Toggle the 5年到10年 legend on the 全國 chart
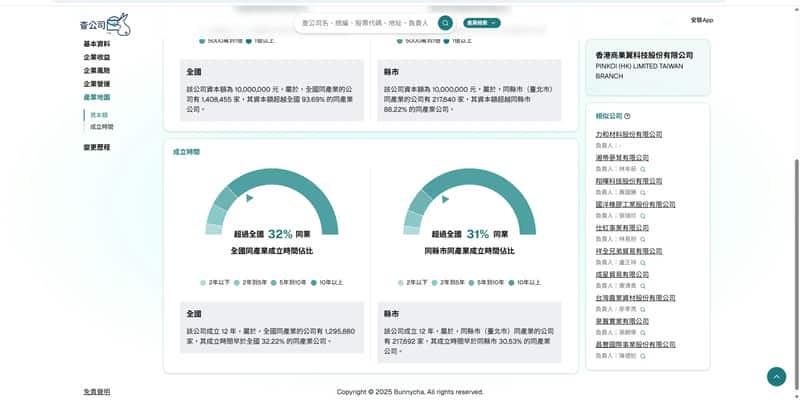Image resolution: width=800 pixels, height=400 pixels. [x=288, y=283]
